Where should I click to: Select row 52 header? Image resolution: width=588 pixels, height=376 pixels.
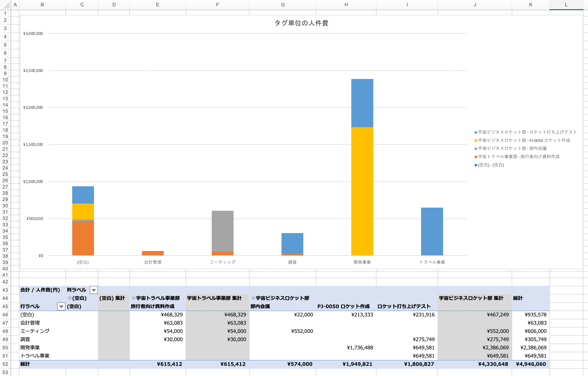(5, 364)
